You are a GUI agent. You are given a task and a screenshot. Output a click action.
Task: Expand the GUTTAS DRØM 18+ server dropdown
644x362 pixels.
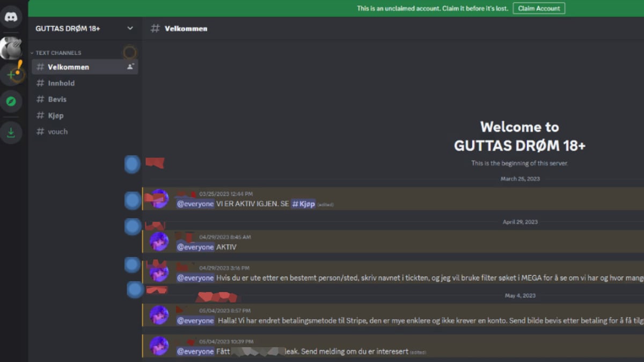click(x=130, y=28)
